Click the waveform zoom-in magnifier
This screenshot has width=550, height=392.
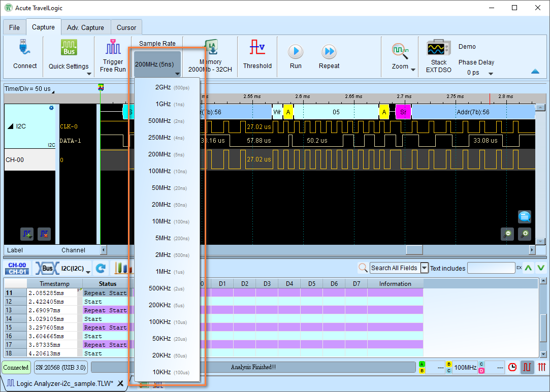tap(525, 234)
